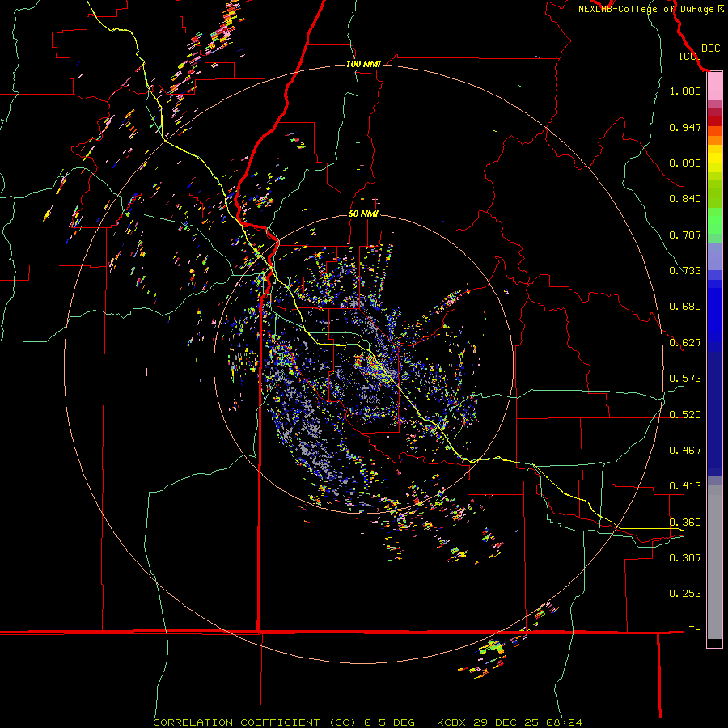Image resolution: width=728 pixels, height=728 pixels.
Task: Click the bright green color bar segment
Action: tap(714, 221)
